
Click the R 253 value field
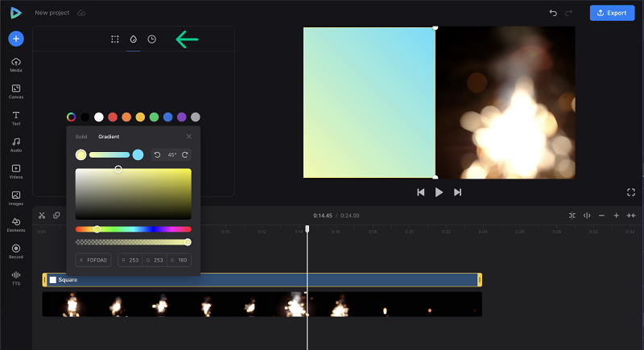130,260
